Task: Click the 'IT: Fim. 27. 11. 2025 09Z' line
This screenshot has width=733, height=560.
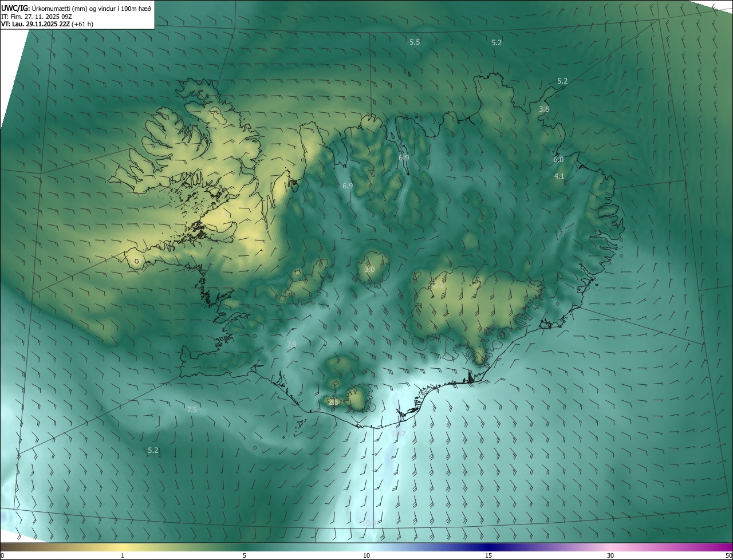Action: click(x=37, y=17)
